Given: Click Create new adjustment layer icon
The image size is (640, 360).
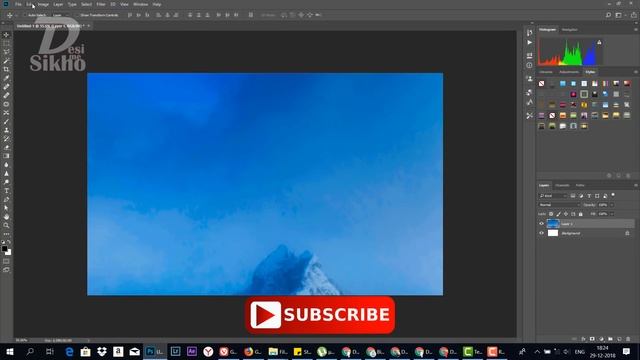Looking at the screenshot, I should click(x=601, y=339).
